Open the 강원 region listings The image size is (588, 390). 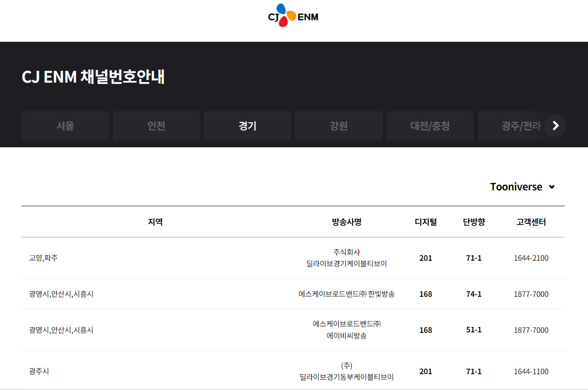[x=339, y=126]
